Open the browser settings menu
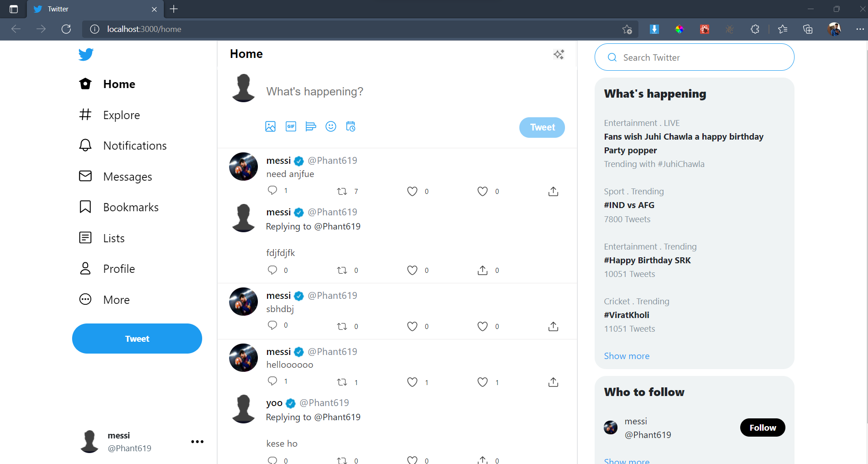868x464 pixels. pyautogui.click(x=859, y=29)
